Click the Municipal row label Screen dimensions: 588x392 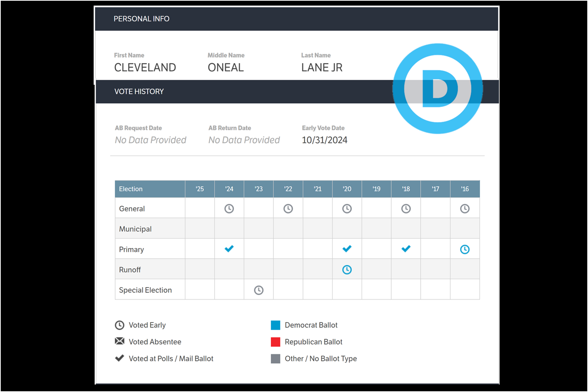pos(135,229)
